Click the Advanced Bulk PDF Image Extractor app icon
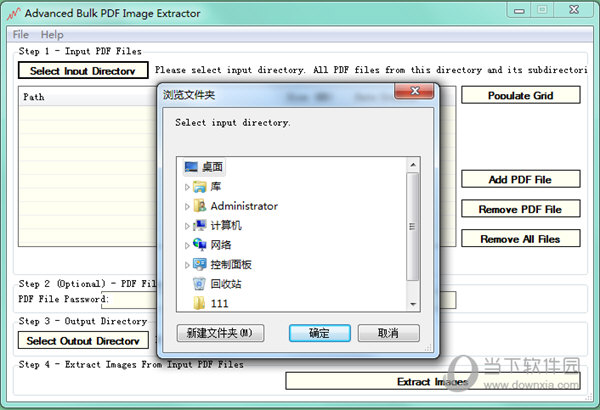The height and width of the screenshot is (410, 600). 13,14
